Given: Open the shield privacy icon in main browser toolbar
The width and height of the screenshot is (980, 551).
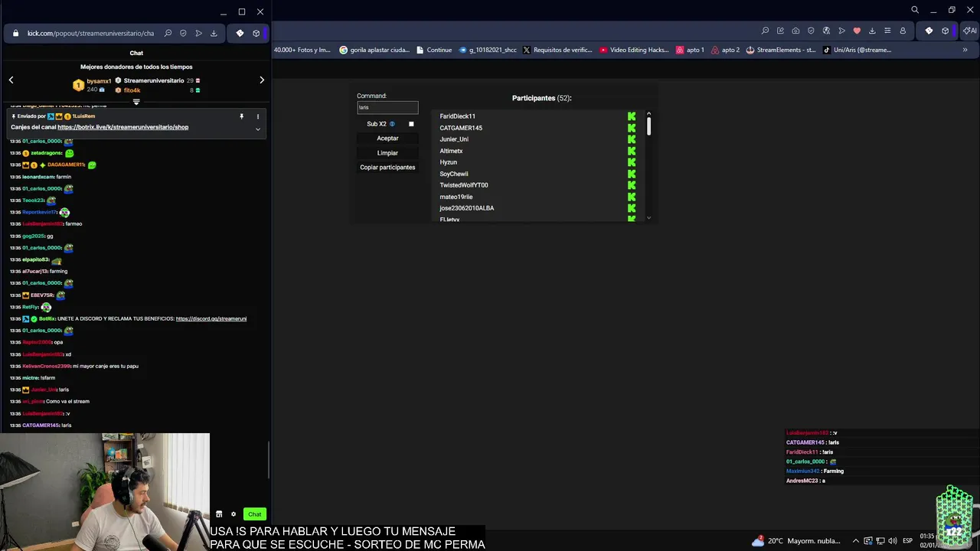Looking at the screenshot, I should point(811,31).
